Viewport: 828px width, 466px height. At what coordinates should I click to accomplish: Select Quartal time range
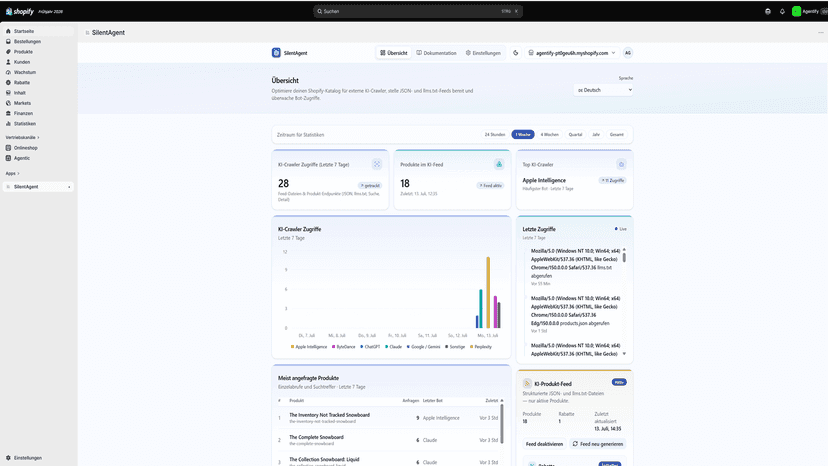[575, 135]
